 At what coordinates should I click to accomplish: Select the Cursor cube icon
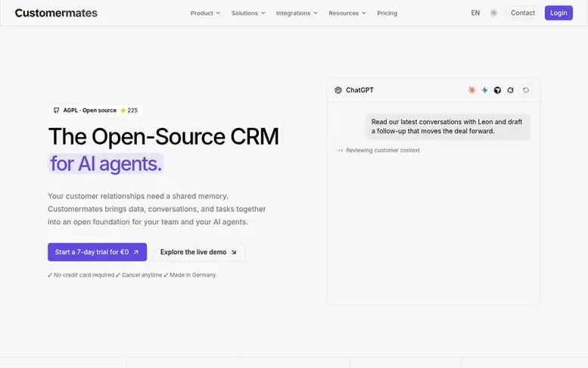[x=497, y=90]
